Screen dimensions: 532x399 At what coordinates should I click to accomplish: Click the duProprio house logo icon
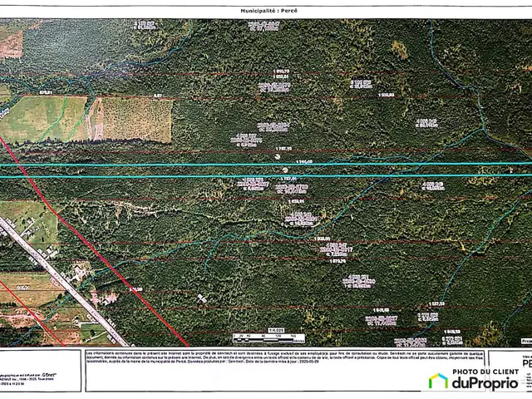tap(437, 381)
